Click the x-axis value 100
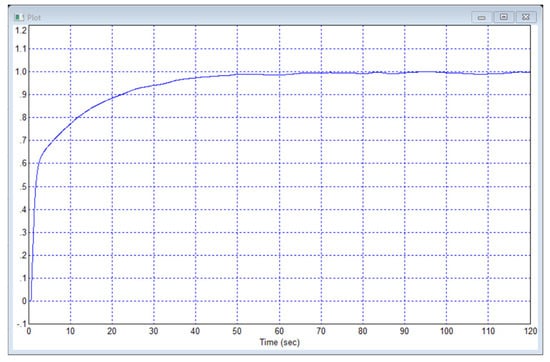Viewport: 550px width, 362px height. click(x=446, y=331)
